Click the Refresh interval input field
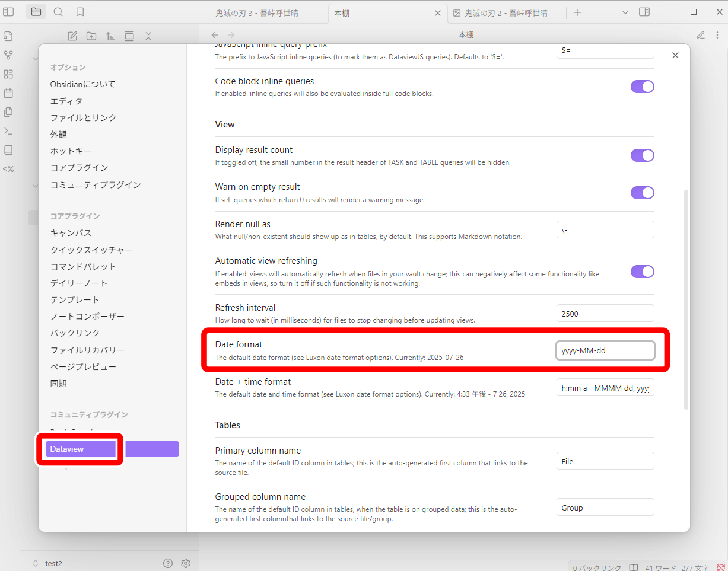This screenshot has height=571, width=728. [x=605, y=314]
